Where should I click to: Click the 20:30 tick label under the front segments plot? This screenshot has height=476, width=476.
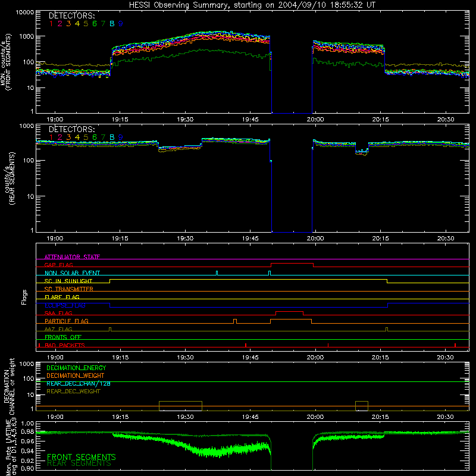click(445, 120)
